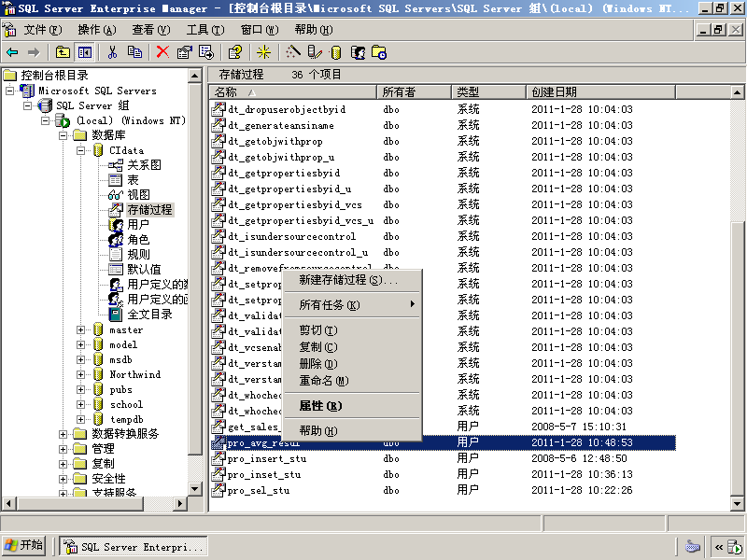Select the pro_sel_stu stored procedure
The height and width of the screenshot is (560, 747).
point(259,491)
